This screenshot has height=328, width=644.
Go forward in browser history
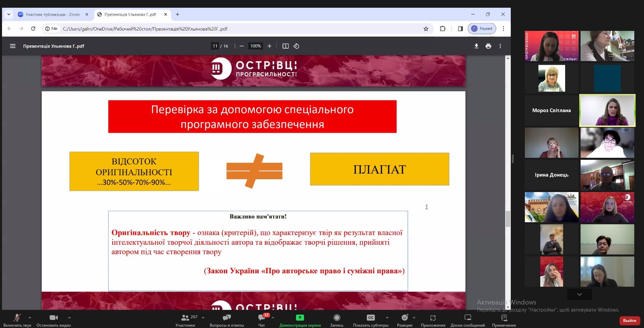tap(21, 29)
